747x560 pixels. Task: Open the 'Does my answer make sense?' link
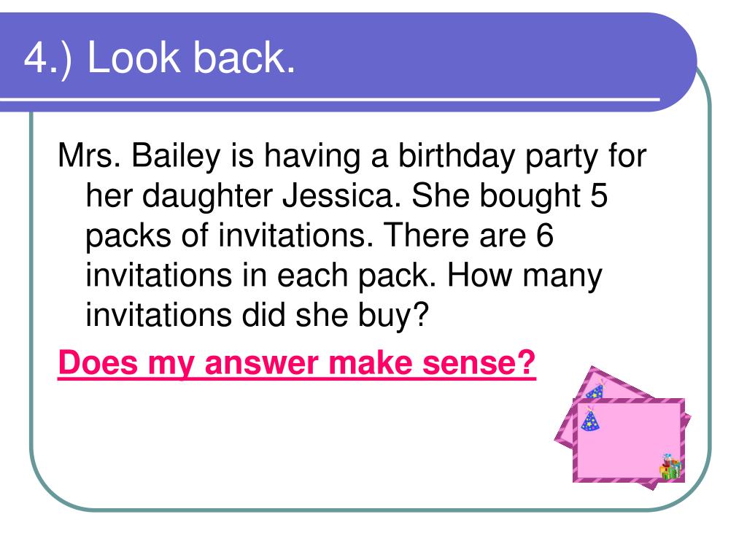click(297, 363)
